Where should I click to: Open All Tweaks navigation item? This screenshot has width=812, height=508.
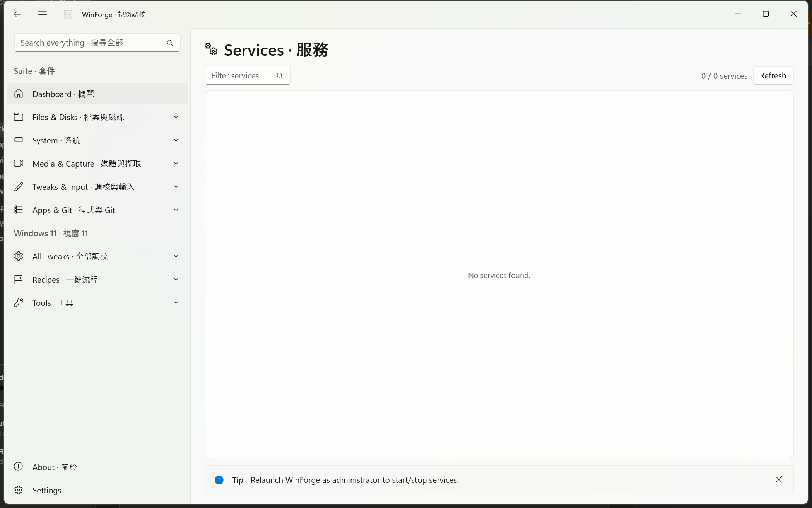tap(97, 256)
